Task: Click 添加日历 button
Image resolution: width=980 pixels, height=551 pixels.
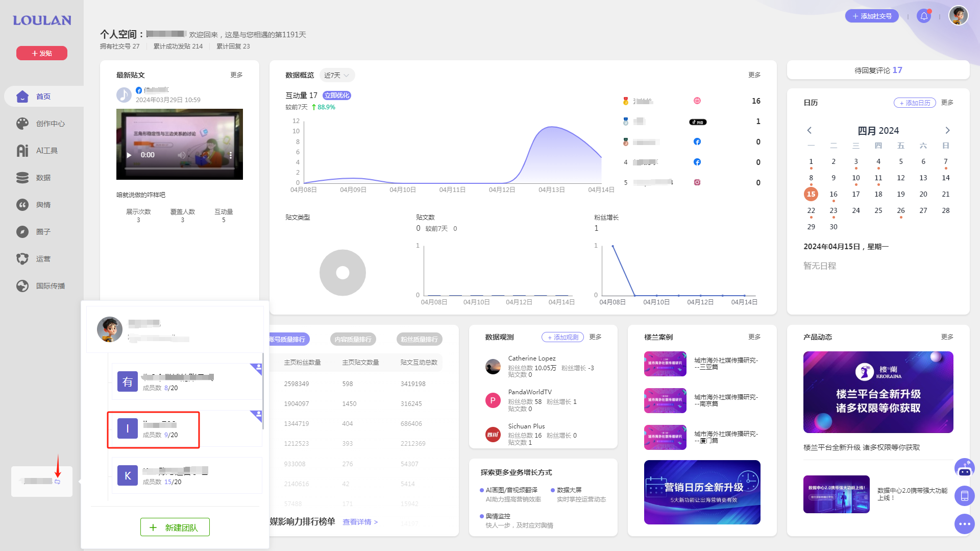Action: tap(915, 103)
